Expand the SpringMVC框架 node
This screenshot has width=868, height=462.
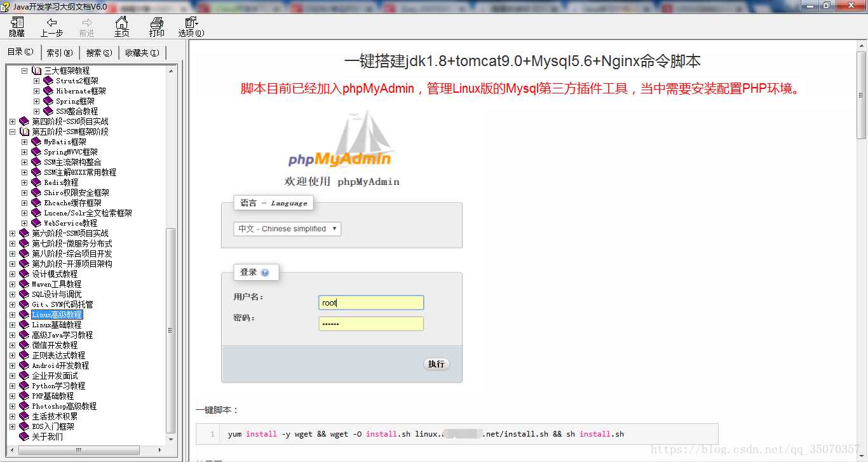pos(25,152)
